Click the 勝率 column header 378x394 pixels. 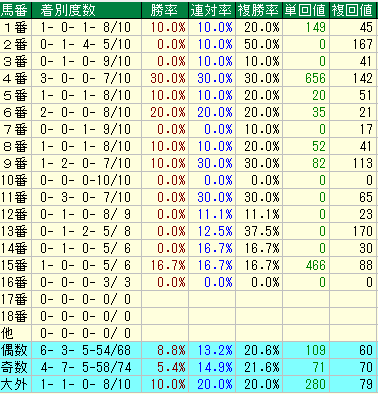[x=164, y=10]
